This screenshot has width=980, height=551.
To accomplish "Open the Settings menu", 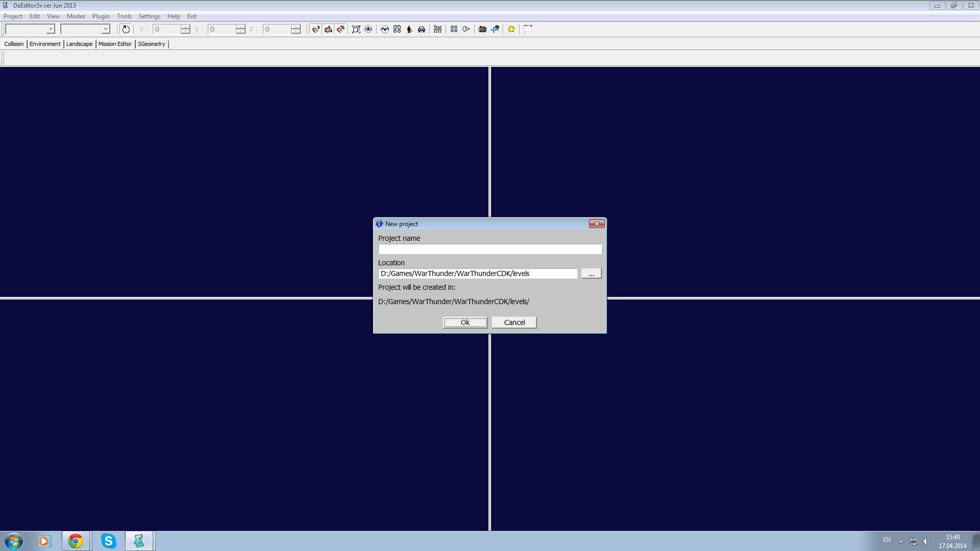I will [x=150, y=16].
